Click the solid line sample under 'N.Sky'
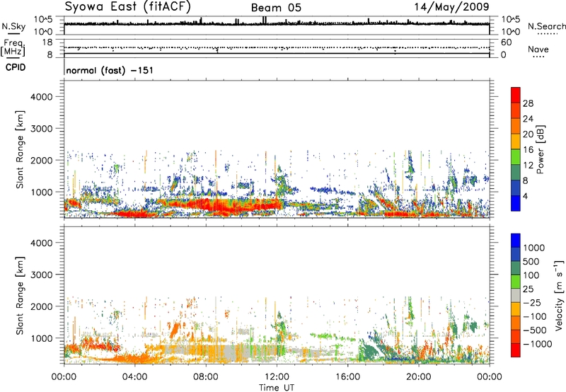 pyautogui.click(x=13, y=33)
